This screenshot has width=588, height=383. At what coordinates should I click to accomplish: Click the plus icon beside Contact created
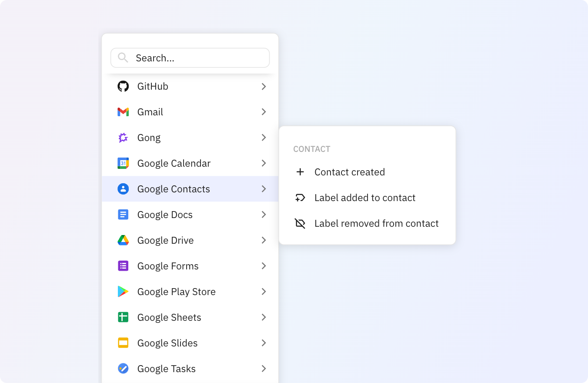[x=300, y=172]
